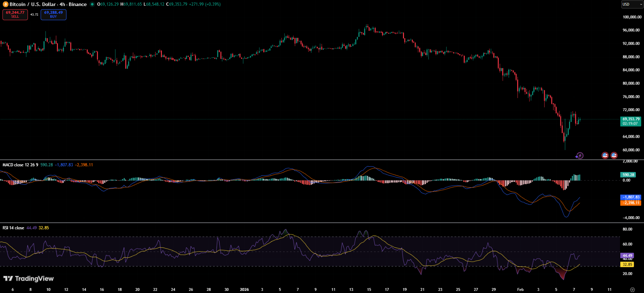Click the Bitcoin / U.S. Dollar symbol title
The height and width of the screenshot is (293, 644).
(48, 4)
